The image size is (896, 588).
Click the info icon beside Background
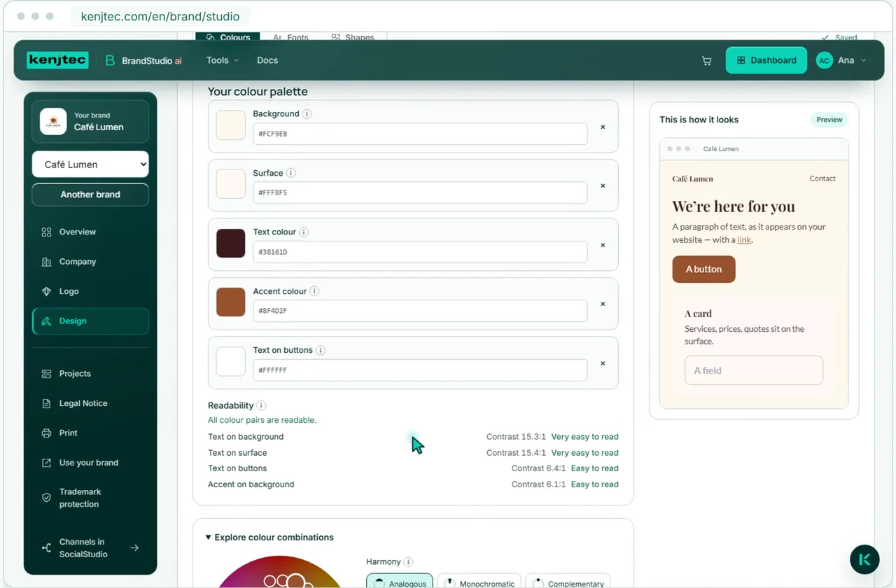coord(307,114)
